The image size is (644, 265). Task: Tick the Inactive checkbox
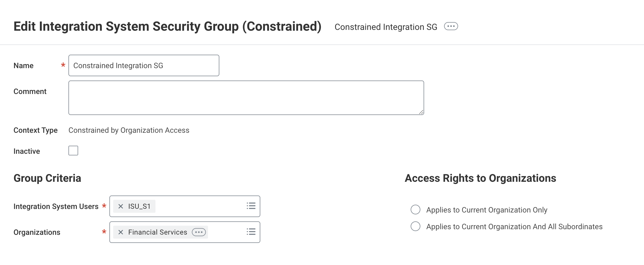(73, 151)
